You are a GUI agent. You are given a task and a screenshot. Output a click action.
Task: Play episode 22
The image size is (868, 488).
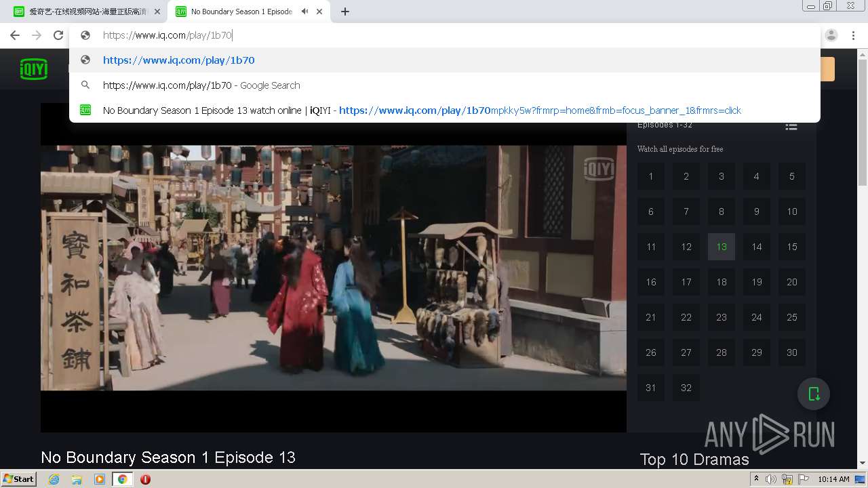coord(686,317)
